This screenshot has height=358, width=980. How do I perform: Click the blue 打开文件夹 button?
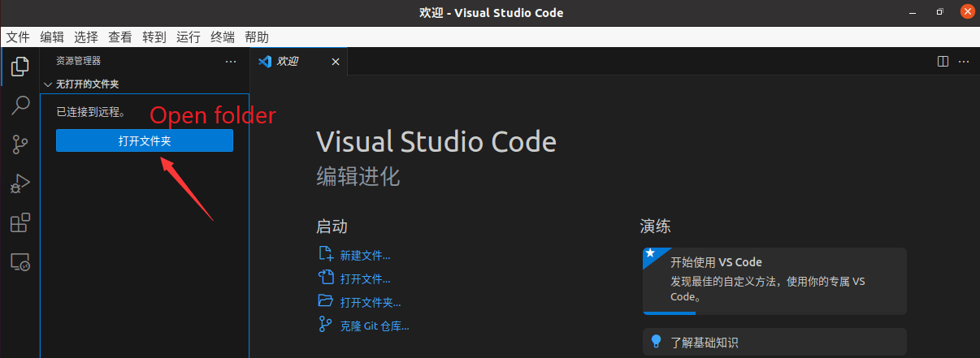tap(145, 140)
